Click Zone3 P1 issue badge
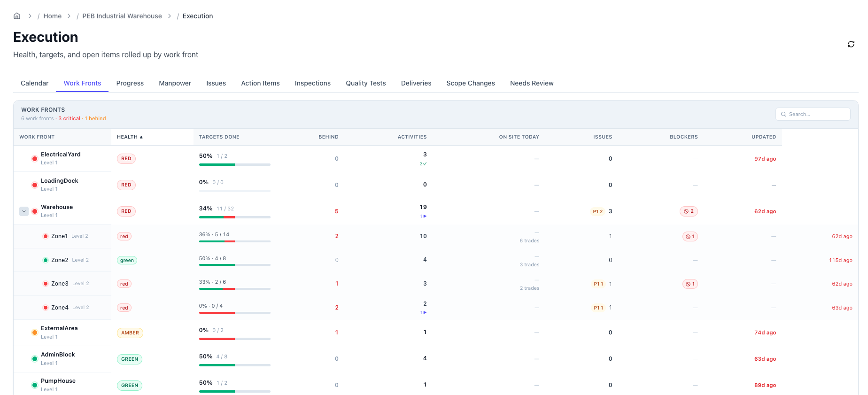The image size is (868, 395). click(598, 284)
